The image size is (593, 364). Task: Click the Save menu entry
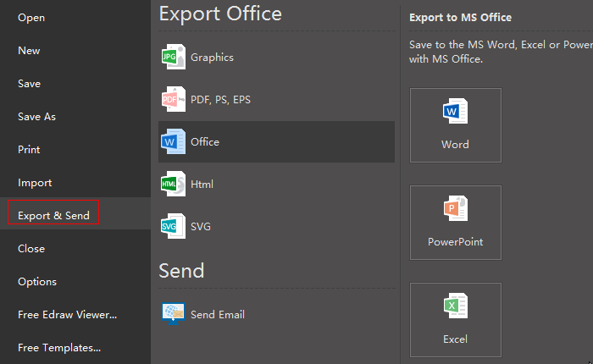[29, 84]
